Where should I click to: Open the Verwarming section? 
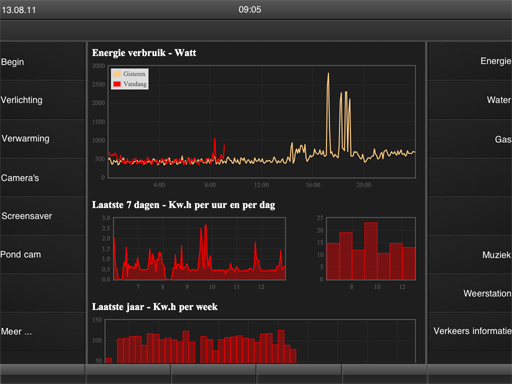[x=42, y=139]
